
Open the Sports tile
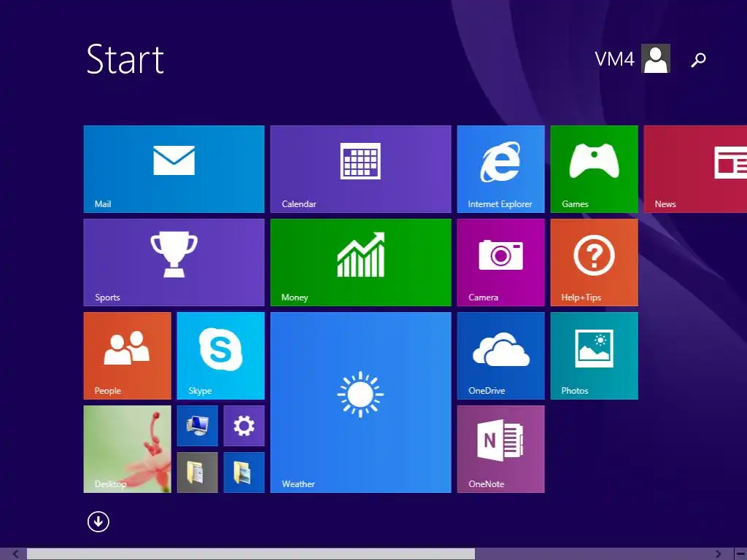174,262
